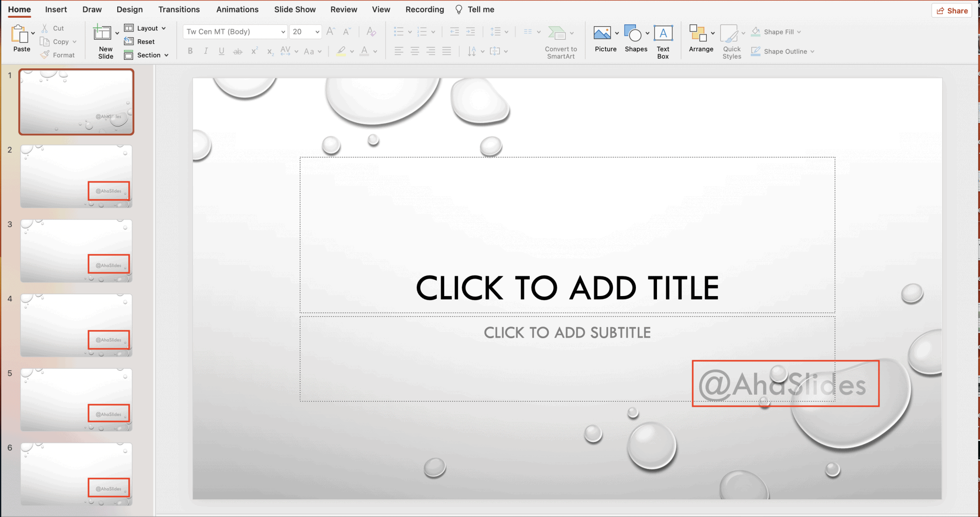The width and height of the screenshot is (980, 517).
Task: Open the Layout dropdown
Action: (146, 28)
